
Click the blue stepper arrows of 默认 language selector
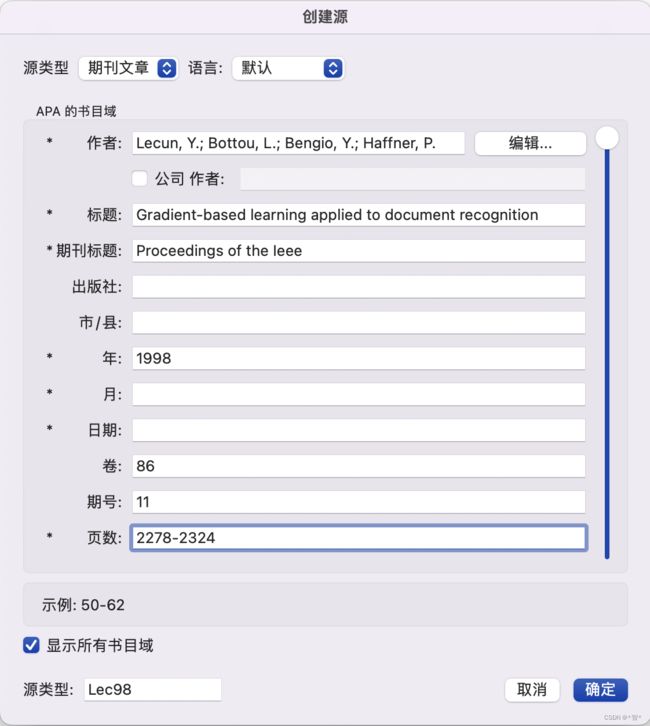[x=332, y=69]
